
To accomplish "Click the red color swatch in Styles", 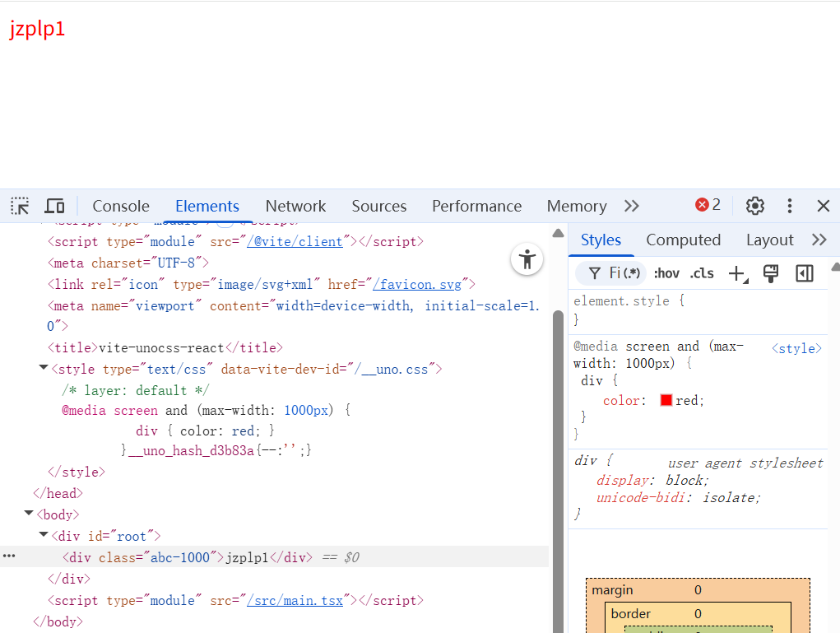I will (666, 400).
